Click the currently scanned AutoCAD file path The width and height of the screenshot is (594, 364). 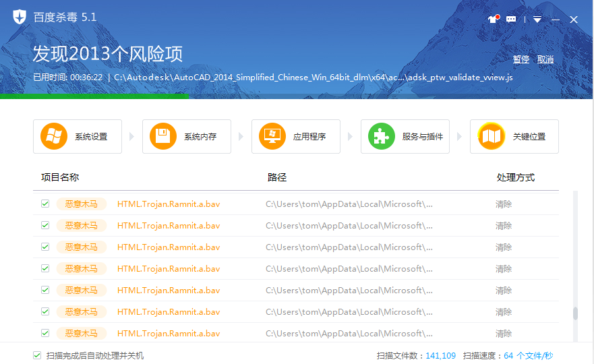[314, 78]
